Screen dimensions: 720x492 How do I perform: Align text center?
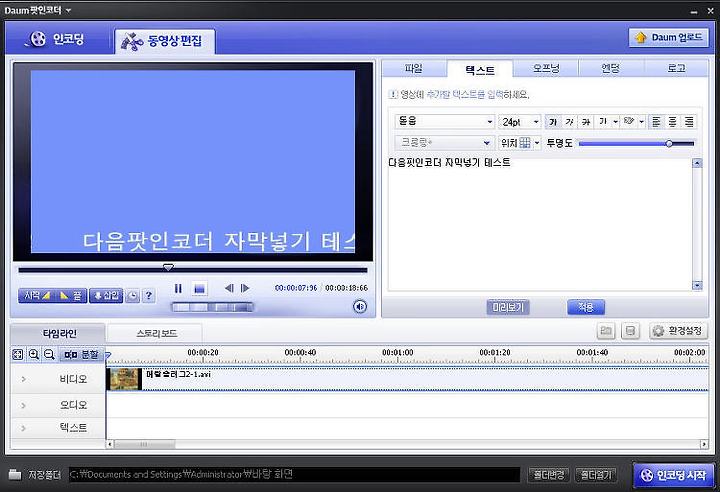[672, 122]
